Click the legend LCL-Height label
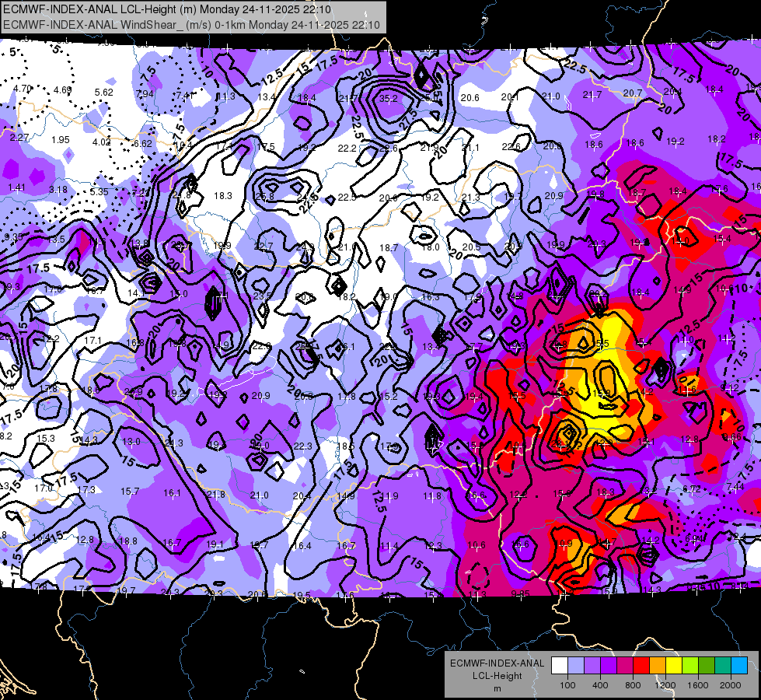 tap(497, 676)
